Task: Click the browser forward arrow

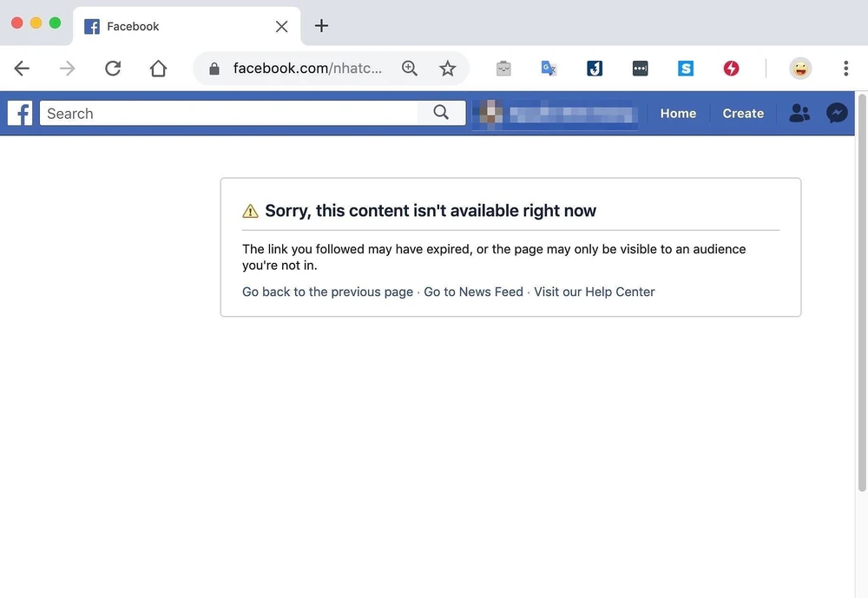Action: pos(67,69)
